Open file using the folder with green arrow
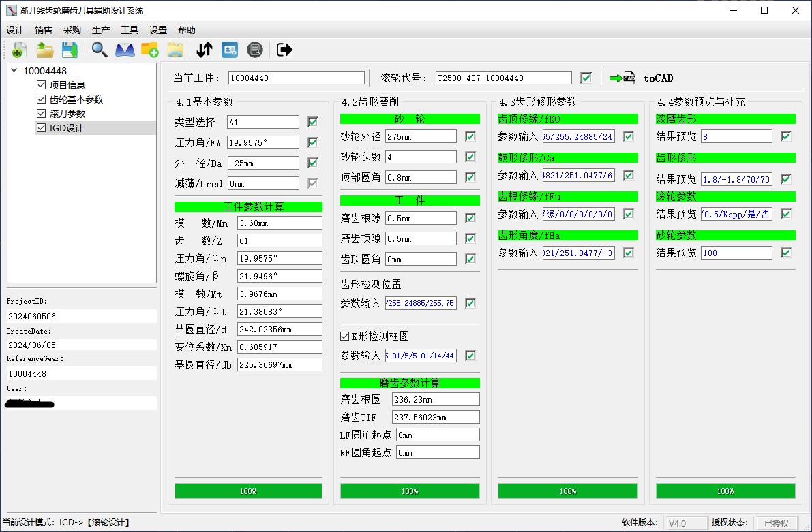 pos(45,50)
